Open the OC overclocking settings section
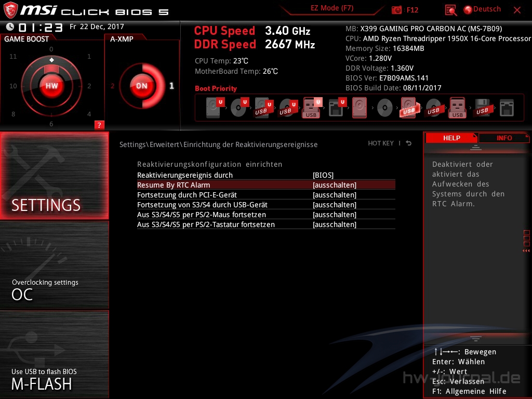Screen dimensions: 532x399 (x=54, y=265)
